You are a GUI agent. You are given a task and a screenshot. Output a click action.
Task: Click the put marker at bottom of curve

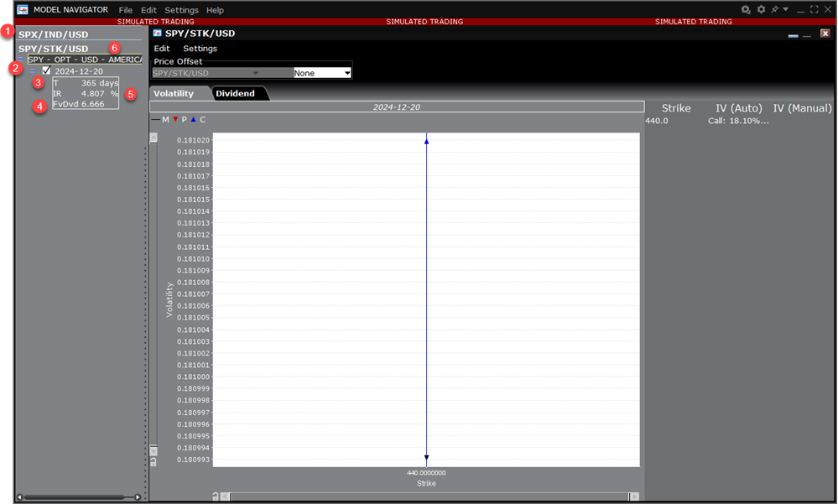(x=426, y=458)
